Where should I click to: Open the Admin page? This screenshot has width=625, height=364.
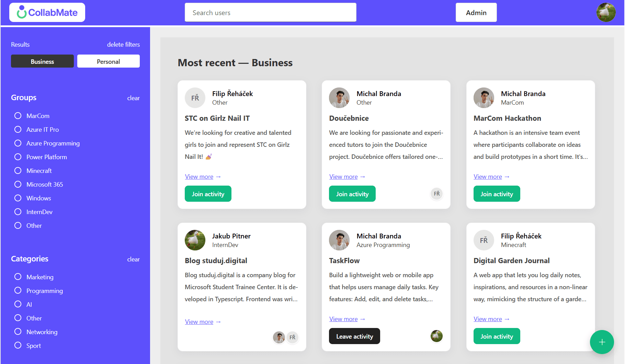click(476, 13)
